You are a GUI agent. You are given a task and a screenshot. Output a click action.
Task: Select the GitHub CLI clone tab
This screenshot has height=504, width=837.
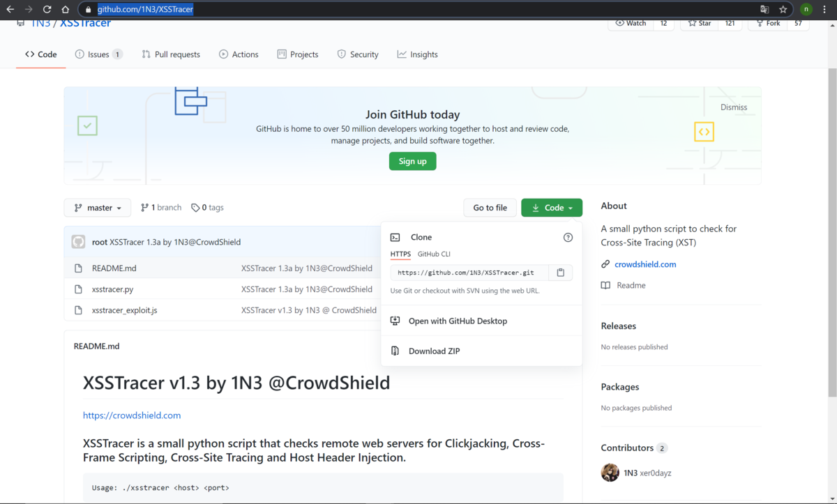pyautogui.click(x=434, y=254)
